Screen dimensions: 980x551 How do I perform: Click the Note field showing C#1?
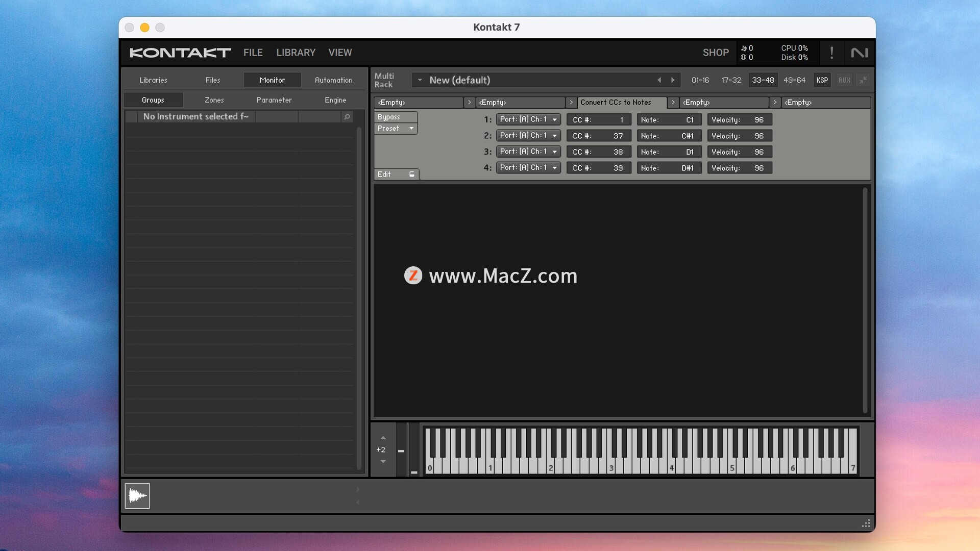669,136
